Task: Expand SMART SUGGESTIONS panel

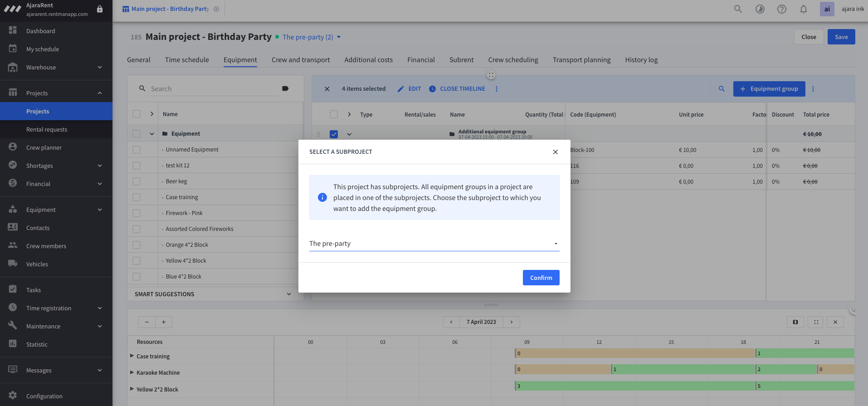Action: pos(289,294)
